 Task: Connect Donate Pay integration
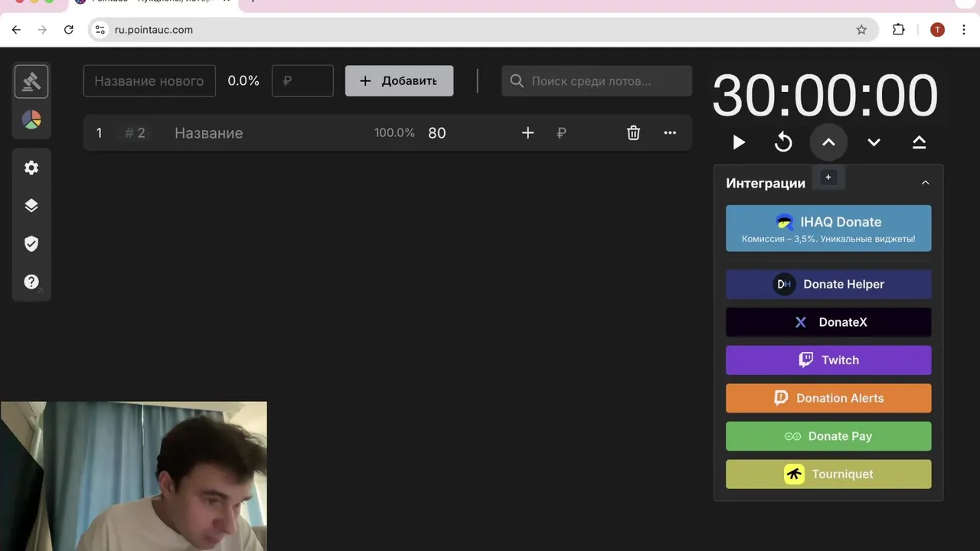pos(828,436)
